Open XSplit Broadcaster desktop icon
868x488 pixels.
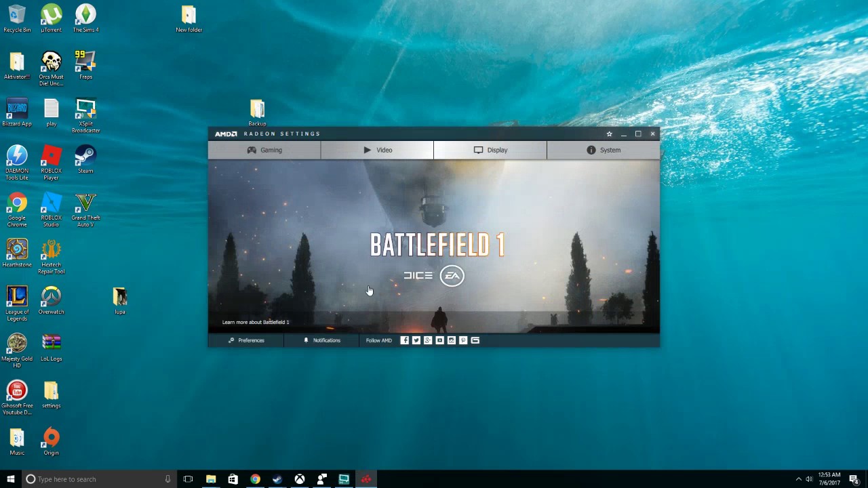(85, 116)
